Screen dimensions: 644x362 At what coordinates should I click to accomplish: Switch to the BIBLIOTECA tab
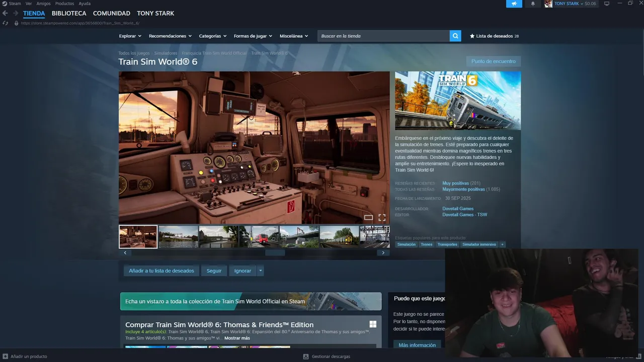coord(69,13)
